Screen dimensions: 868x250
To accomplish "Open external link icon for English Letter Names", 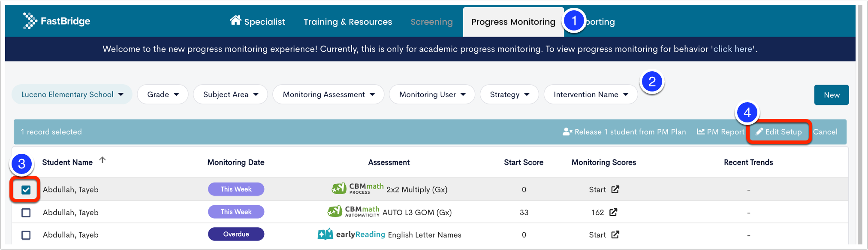I will (x=615, y=234).
